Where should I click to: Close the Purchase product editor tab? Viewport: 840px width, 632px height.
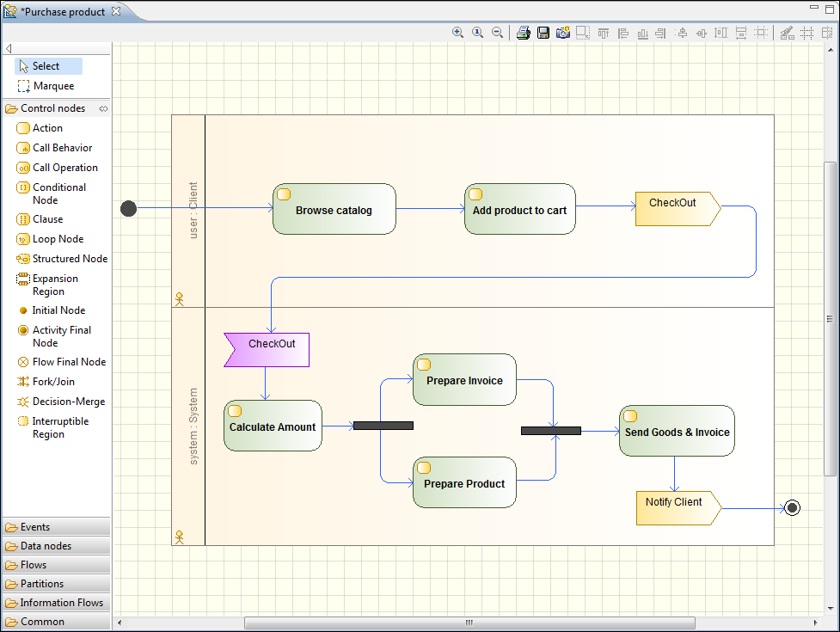click(116, 11)
